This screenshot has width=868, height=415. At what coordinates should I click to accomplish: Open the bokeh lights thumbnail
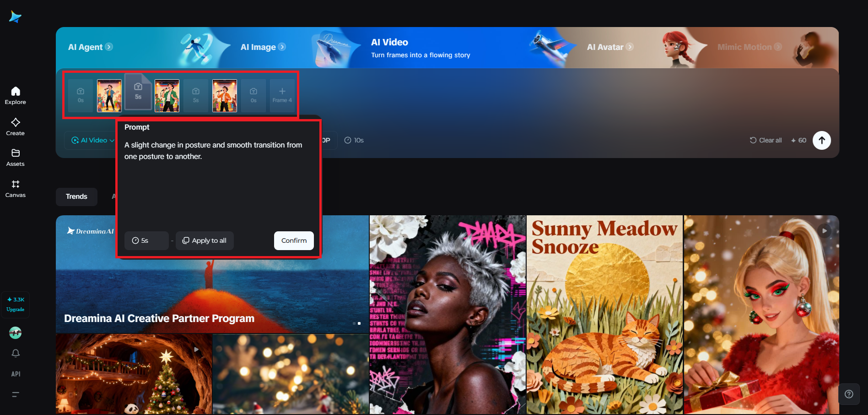click(x=291, y=374)
